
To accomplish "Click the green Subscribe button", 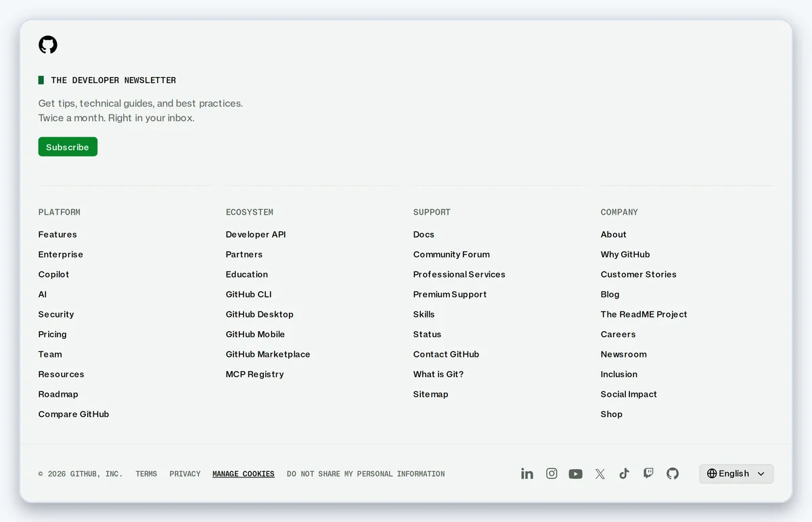I will coord(68,147).
